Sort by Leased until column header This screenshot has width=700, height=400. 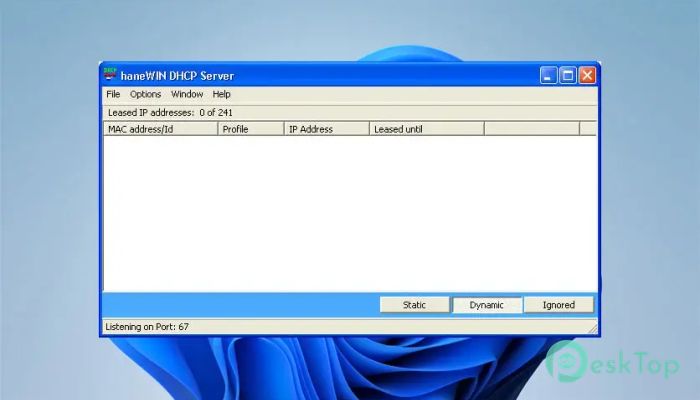(x=427, y=129)
